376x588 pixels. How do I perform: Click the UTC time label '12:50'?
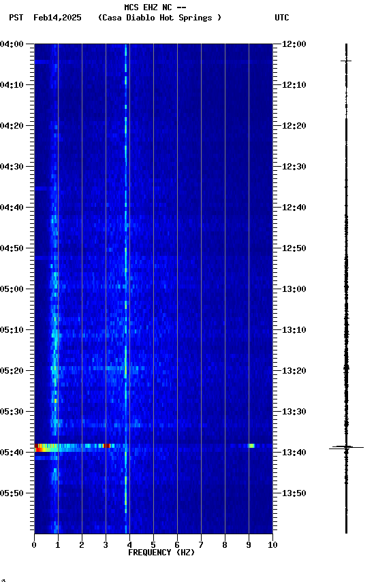pyautogui.click(x=294, y=248)
